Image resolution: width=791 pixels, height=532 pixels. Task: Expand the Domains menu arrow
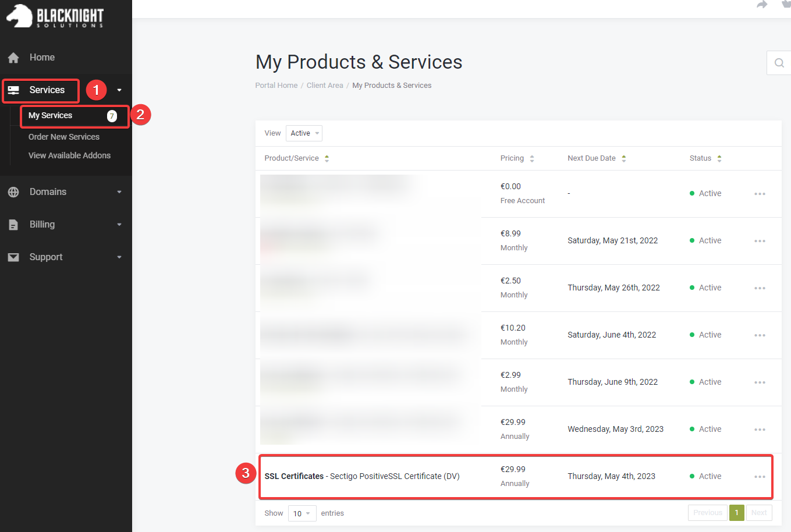click(x=119, y=192)
